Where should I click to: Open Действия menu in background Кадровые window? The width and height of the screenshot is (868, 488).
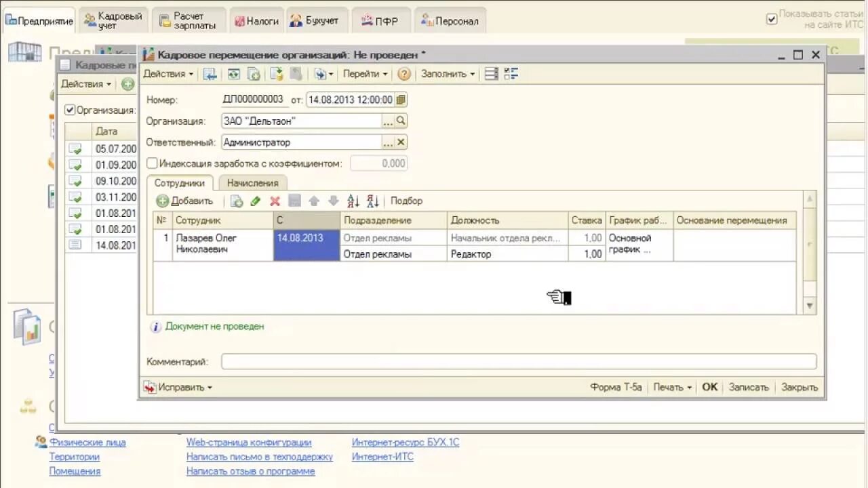(86, 84)
